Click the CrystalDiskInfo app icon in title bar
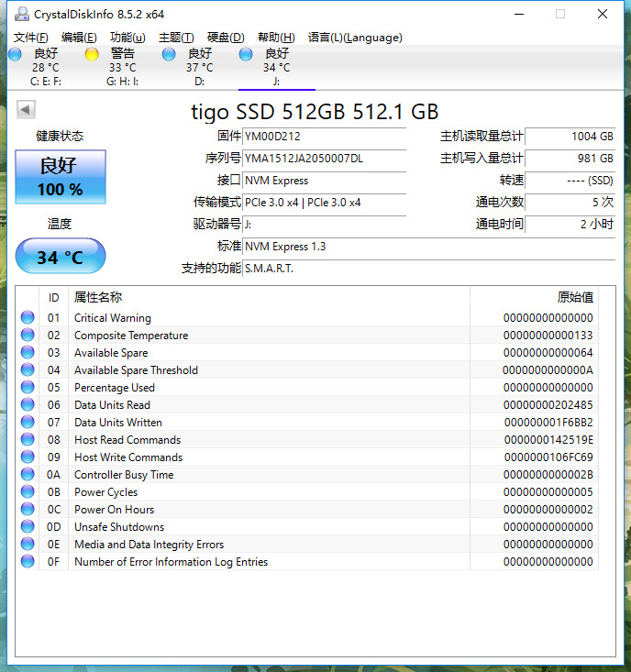631x672 pixels. [20, 14]
